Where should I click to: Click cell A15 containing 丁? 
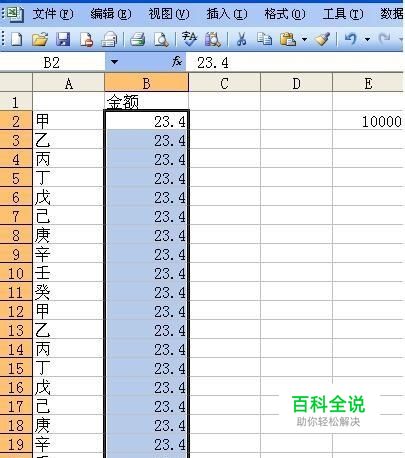tap(68, 368)
